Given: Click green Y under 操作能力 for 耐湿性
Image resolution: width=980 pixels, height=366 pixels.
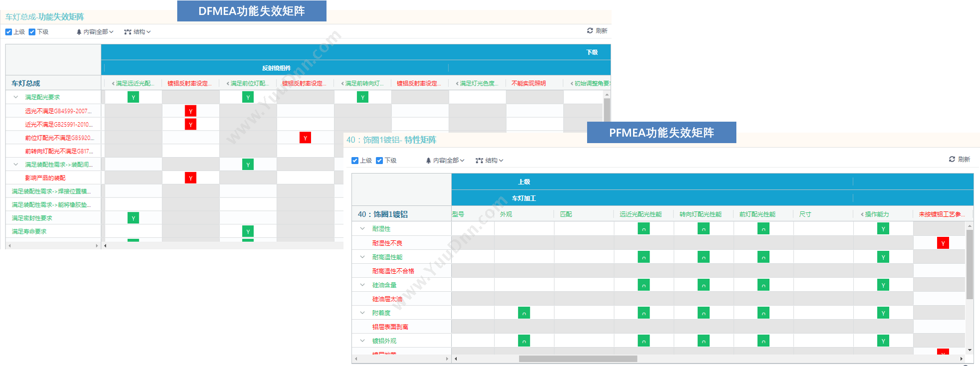Looking at the screenshot, I should click(883, 229).
